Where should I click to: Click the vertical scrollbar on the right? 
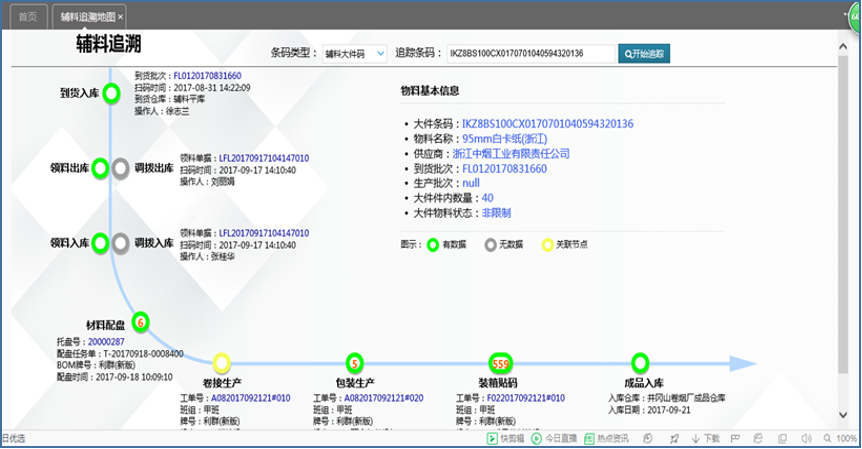pos(853,200)
